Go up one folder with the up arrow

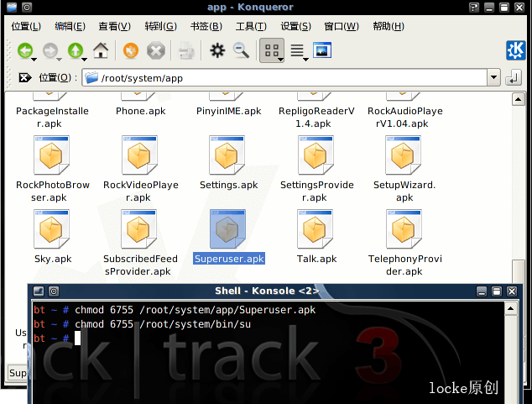coord(76,50)
